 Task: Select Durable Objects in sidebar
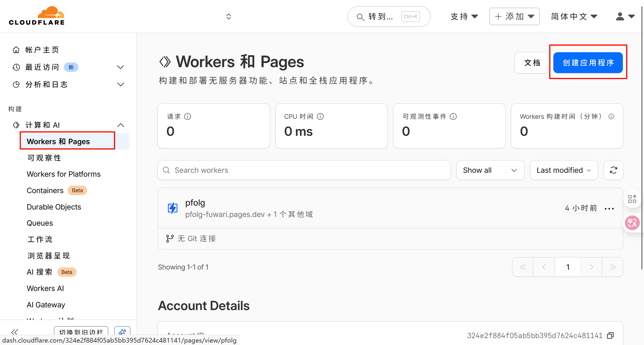(54, 207)
